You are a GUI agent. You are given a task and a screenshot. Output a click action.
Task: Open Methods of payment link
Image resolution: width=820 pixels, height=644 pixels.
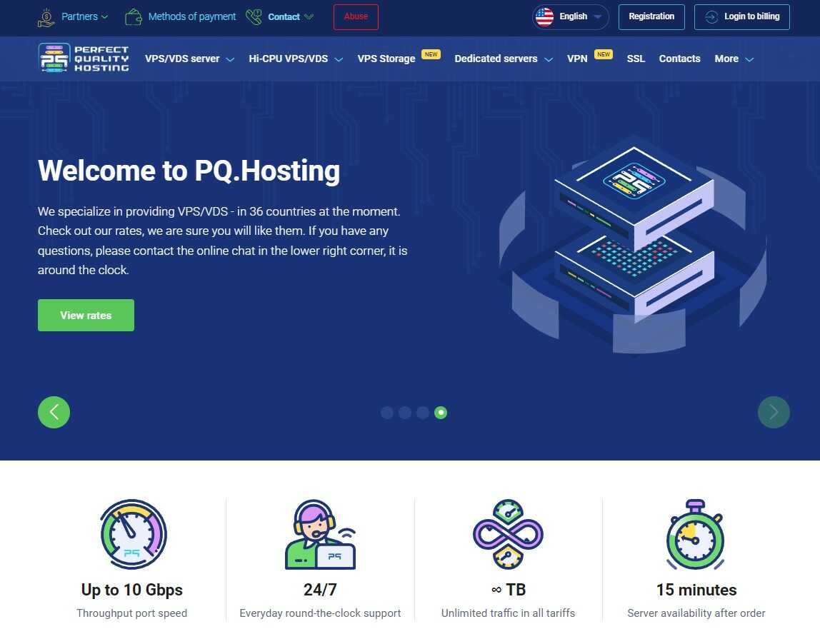coord(192,16)
